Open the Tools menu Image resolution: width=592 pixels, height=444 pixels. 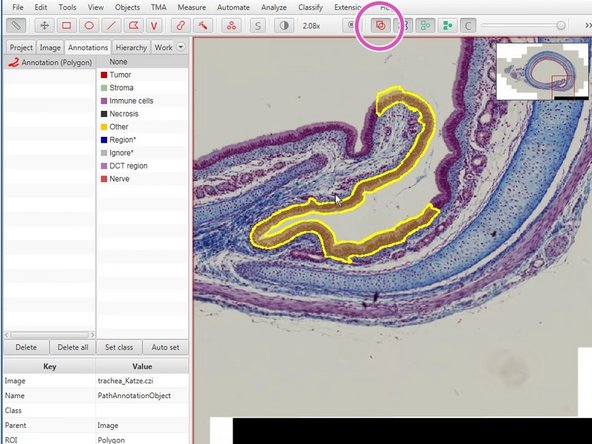67,7
